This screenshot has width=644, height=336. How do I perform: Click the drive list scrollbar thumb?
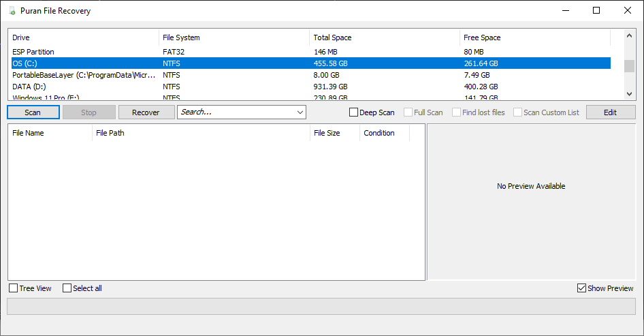click(629, 66)
